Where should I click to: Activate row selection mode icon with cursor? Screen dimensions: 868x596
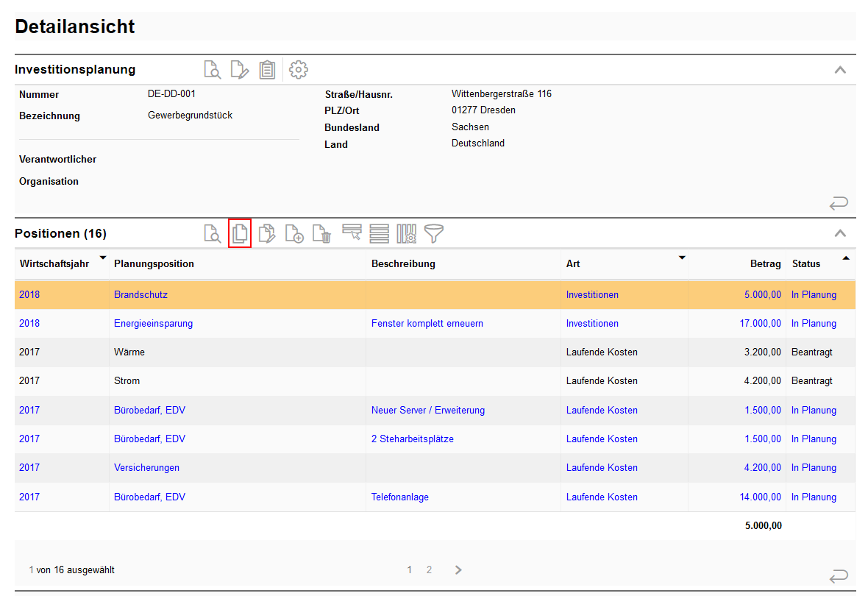click(352, 233)
